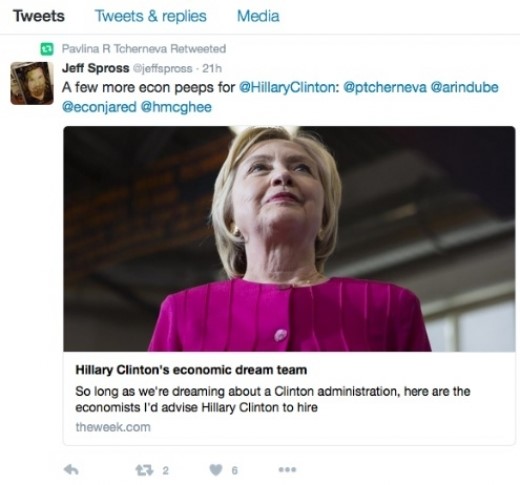
Task: Click the reply arrow icon
Action: [x=71, y=470]
